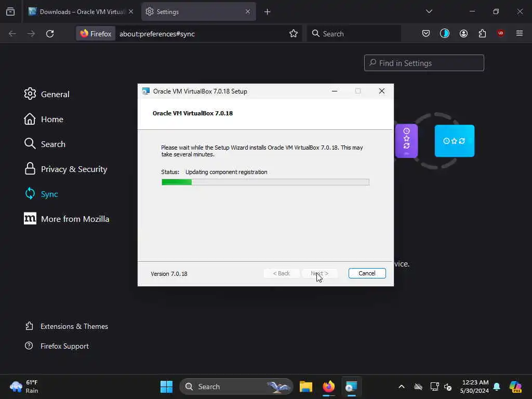Screen dimensions: 532x399
Task: Open More from Mozilla category
Action: click(x=66, y=219)
